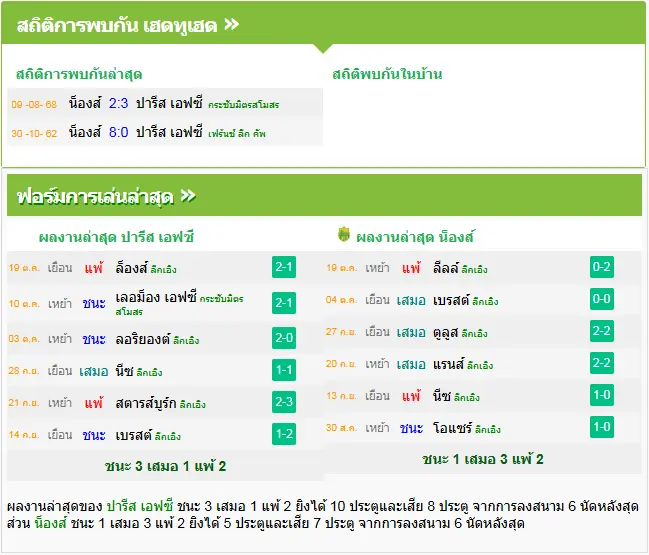Open the สถิติพบกันในบ้าน heading
The image size is (649, 555).
[x=387, y=74]
